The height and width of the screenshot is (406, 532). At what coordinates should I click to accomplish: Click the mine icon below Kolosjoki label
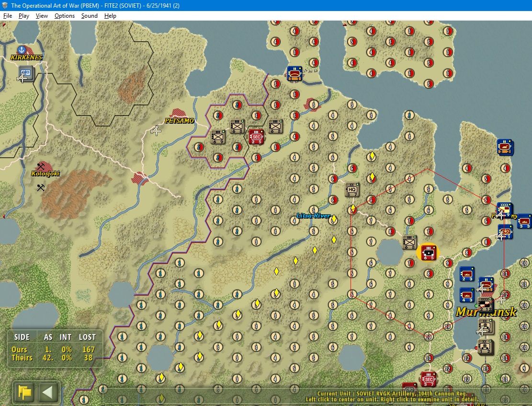(x=41, y=187)
